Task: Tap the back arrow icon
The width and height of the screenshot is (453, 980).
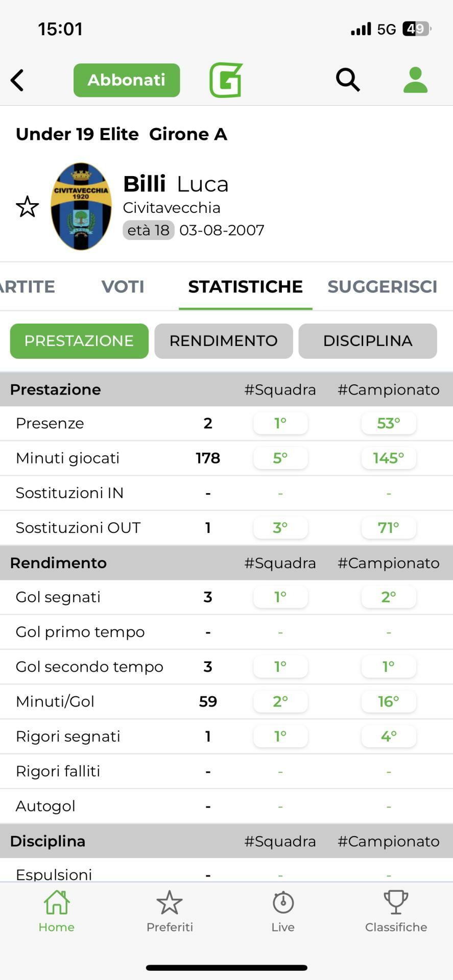Action: (x=17, y=80)
